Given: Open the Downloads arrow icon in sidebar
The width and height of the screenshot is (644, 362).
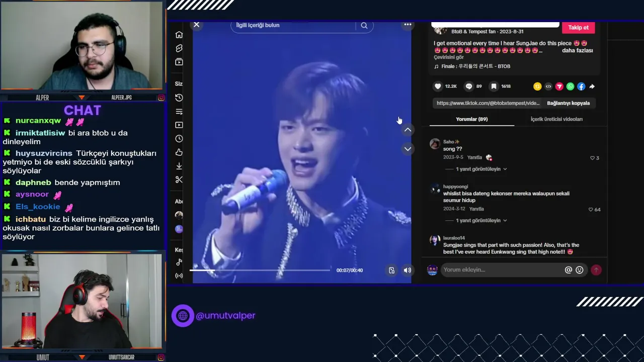Looking at the screenshot, I should 179,166.
